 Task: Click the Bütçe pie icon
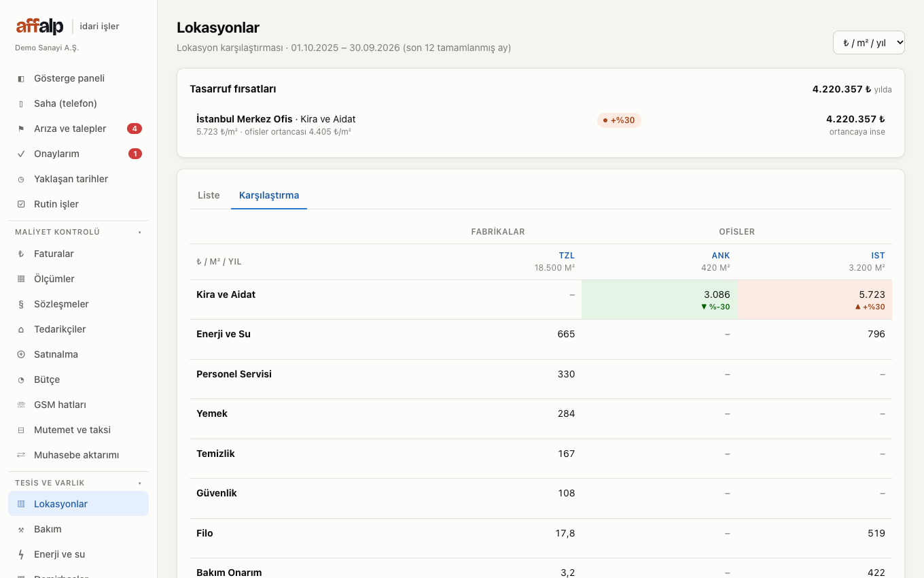pyautogui.click(x=21, y=380)
